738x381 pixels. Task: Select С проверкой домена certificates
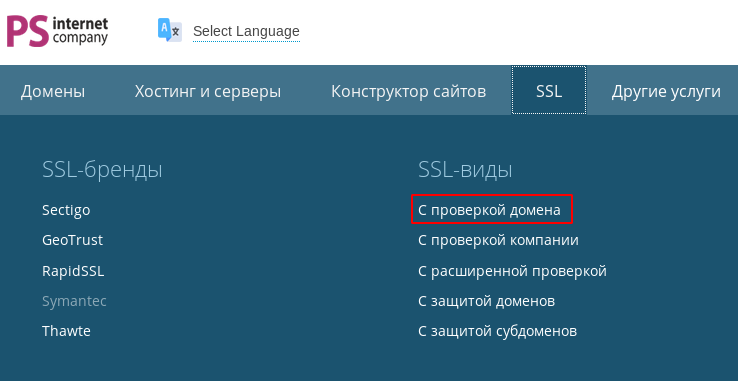pyautogui.click(x=489, y=210)
